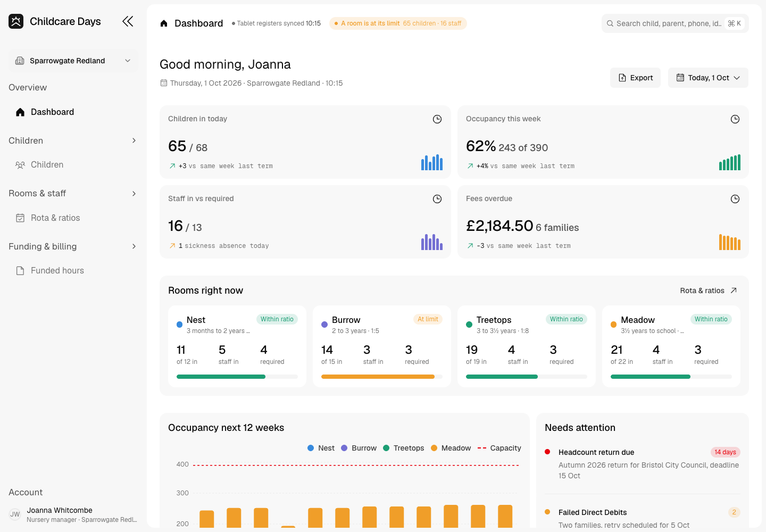Viewport: 766px width, 532px height.
Task: Expand the Rooms & staff section
Action: pyautogui.click(x=73, y=193)
